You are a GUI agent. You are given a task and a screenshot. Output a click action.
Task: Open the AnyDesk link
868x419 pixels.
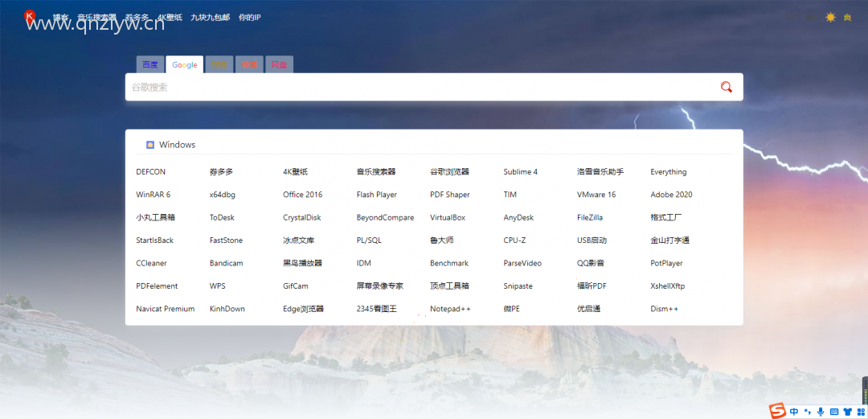(x=518, y=217)
